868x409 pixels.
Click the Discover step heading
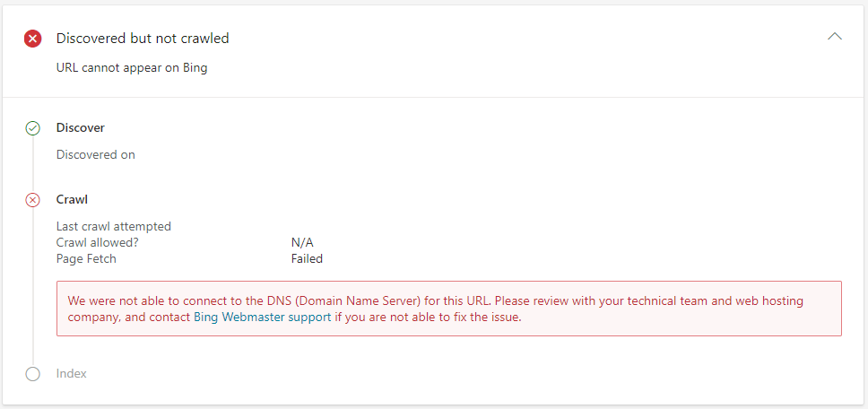tap(81, 128)
